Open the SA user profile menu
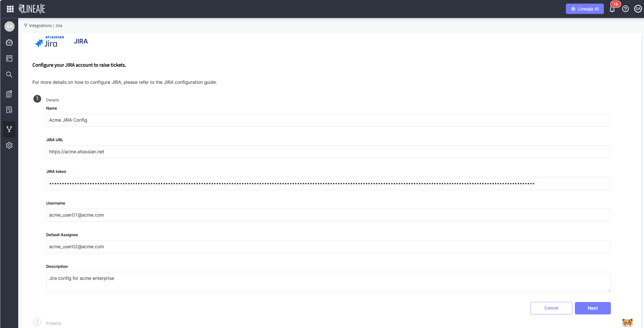Viewport: 644px width, 328px height. point(638,9)
